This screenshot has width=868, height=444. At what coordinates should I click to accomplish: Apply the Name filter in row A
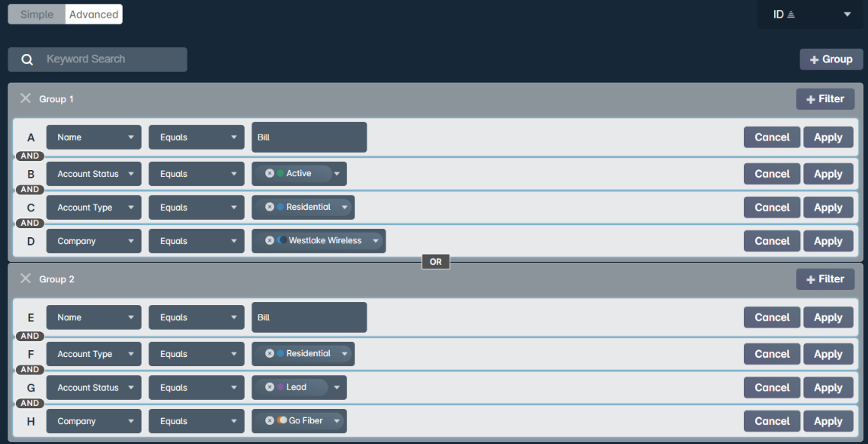[828, 137]
